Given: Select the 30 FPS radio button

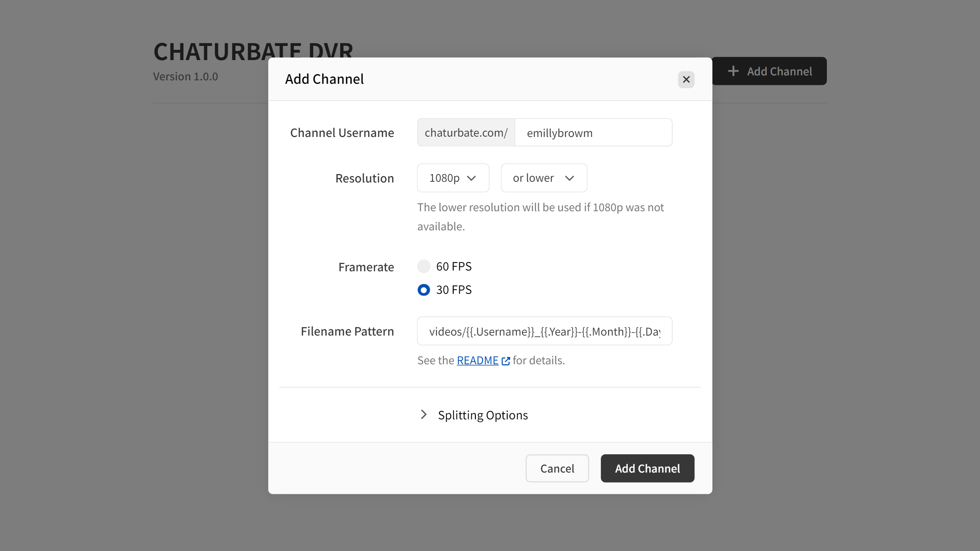Looking at the screenshot, I should [424, 290].
